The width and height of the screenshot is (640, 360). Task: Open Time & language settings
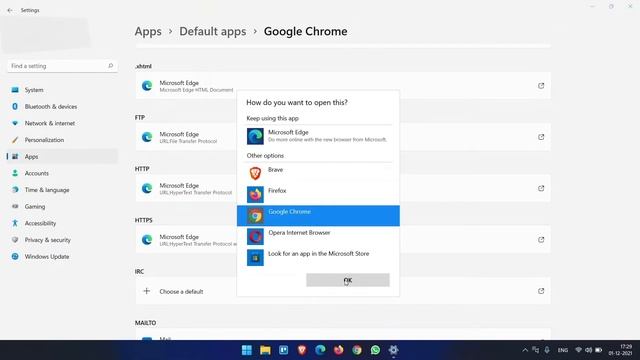[x=62, y=190]
